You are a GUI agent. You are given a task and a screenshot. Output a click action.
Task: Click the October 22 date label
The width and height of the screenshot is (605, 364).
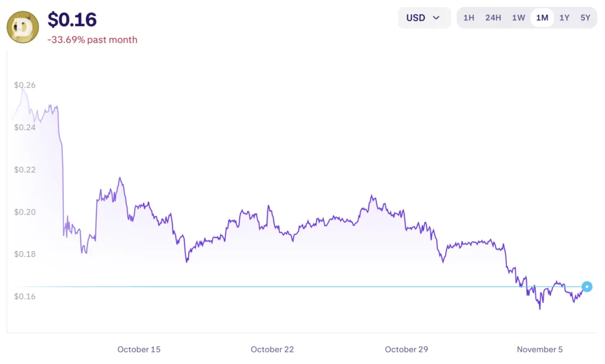coord(272,349)
